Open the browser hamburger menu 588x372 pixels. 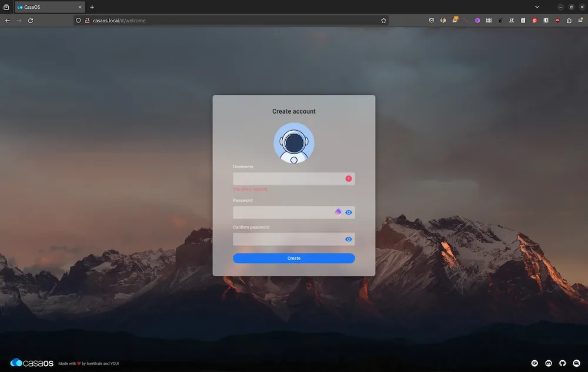(580, 20)
